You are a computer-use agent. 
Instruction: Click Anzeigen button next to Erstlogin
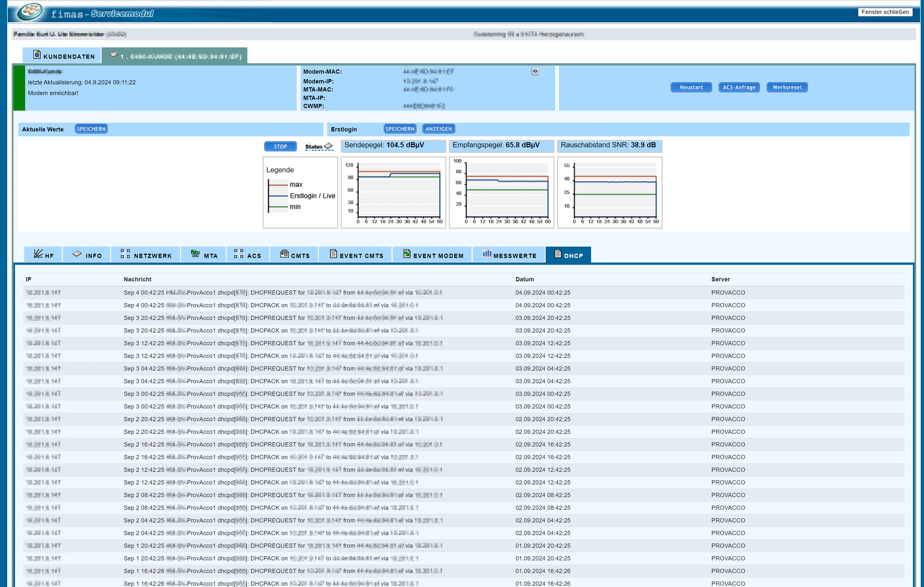click(x=438, y=129)
